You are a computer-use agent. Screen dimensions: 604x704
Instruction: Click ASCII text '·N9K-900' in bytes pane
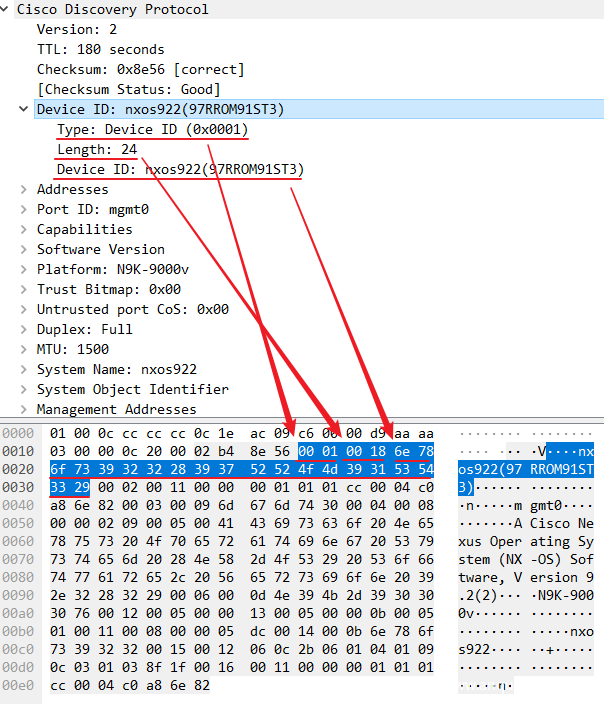(562, 595)
